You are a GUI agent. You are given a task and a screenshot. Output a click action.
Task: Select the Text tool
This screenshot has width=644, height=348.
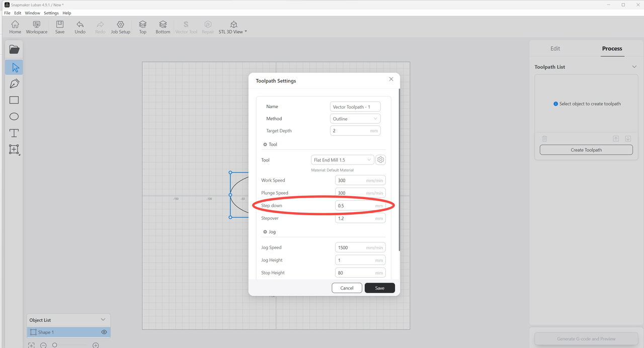point(14,133)
